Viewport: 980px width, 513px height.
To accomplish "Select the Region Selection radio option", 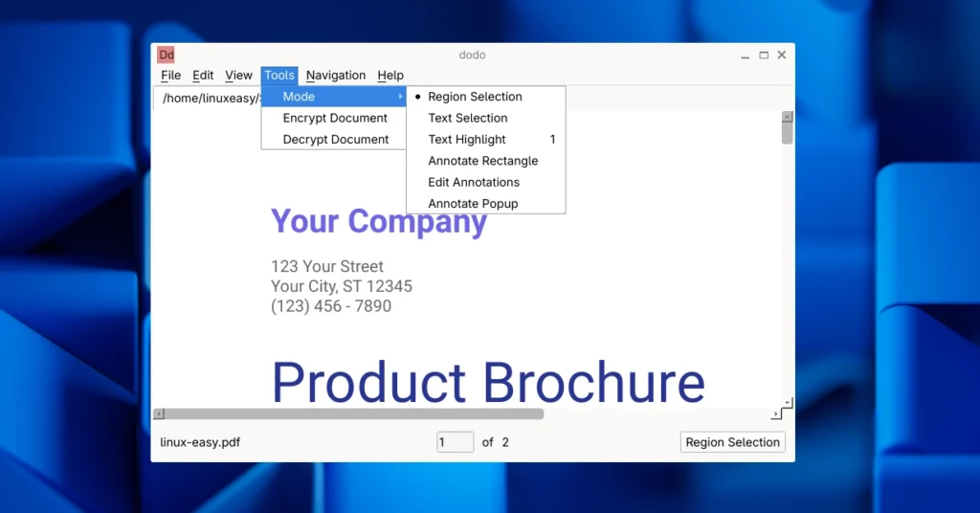I will coord(475,97).
